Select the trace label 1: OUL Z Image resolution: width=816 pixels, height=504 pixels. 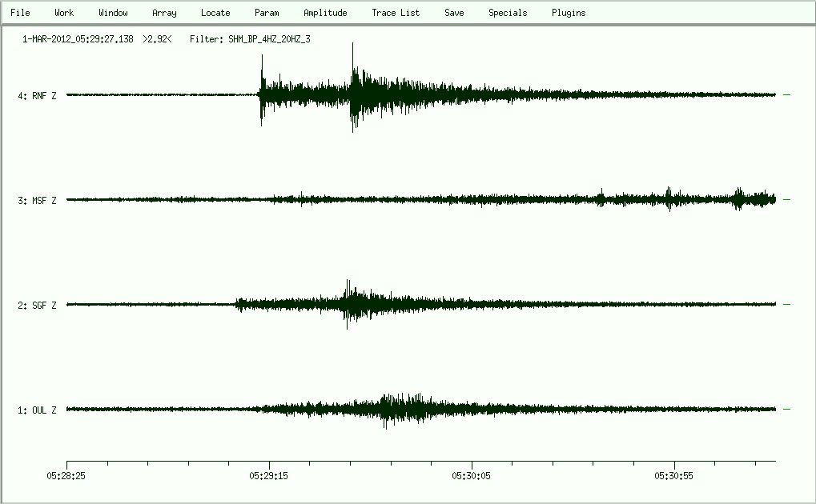37,410
